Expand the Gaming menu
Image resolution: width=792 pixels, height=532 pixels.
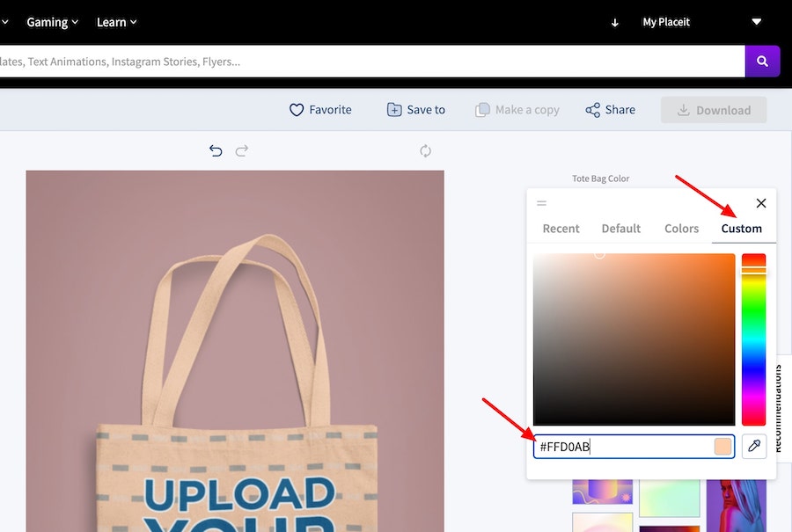(52, 22)
